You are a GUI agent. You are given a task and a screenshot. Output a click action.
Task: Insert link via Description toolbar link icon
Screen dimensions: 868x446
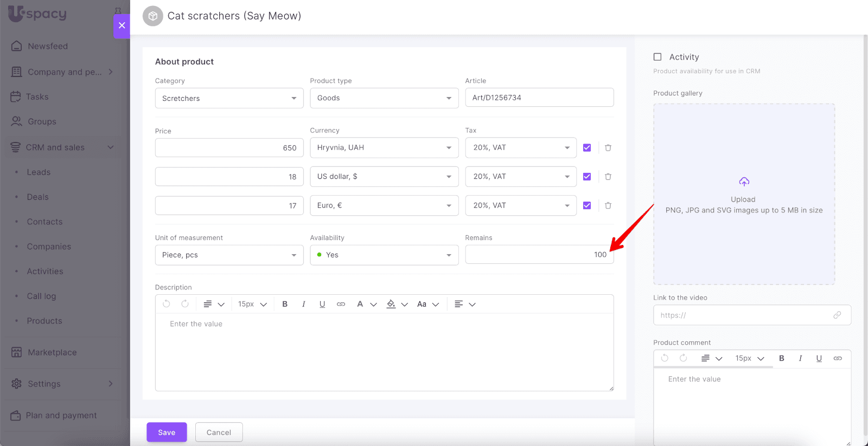(x=341, y=304)
